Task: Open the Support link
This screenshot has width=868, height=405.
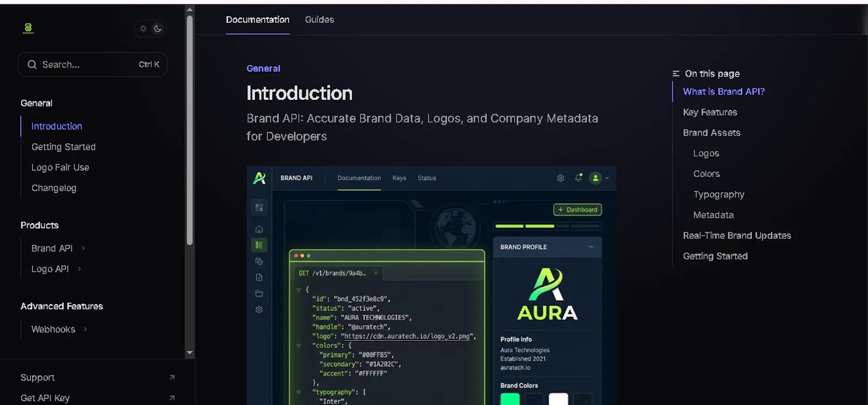Action: pos(37,377)
